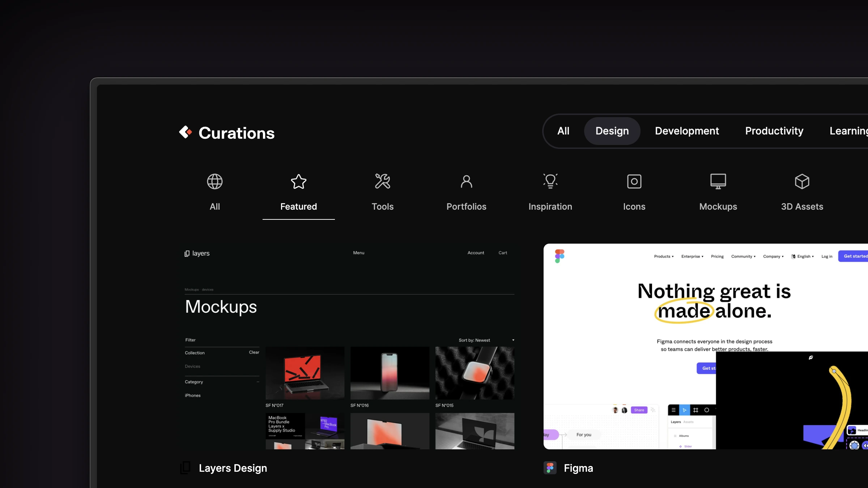This screenshot has height=488, width=868.
Task: Open the Mockups monitor icon category
Action: (x=718, y=181)
